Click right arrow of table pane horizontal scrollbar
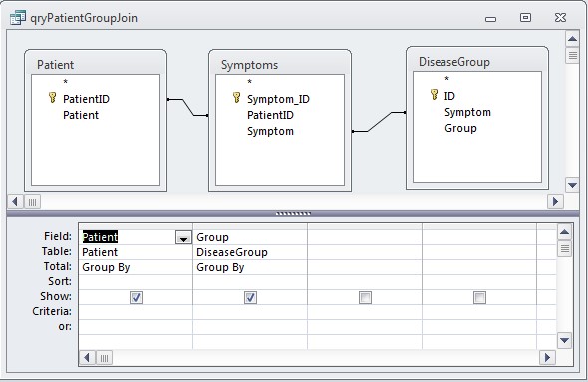 tap(555, 202)
